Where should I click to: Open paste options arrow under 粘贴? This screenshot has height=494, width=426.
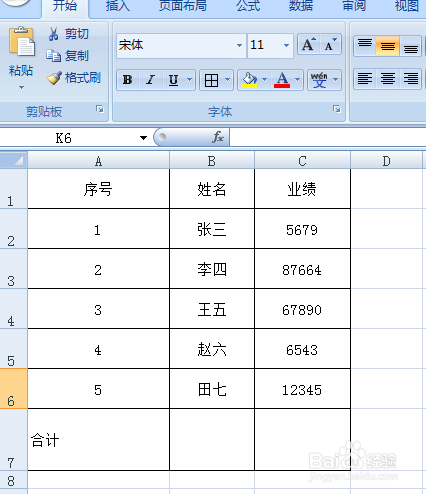point(21,88)
